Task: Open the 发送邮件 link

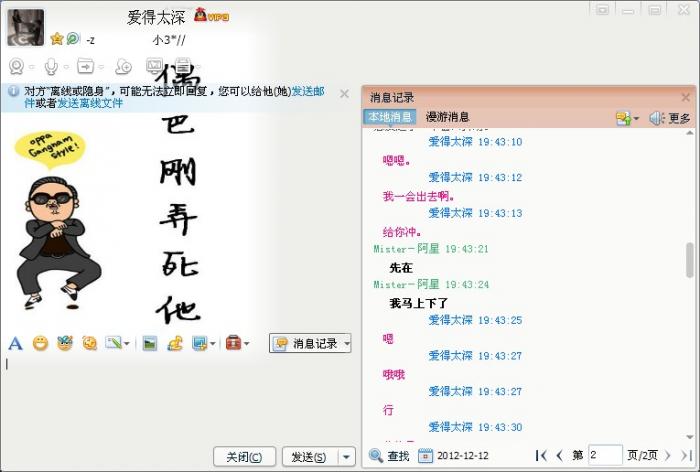Action: [308, 91]
